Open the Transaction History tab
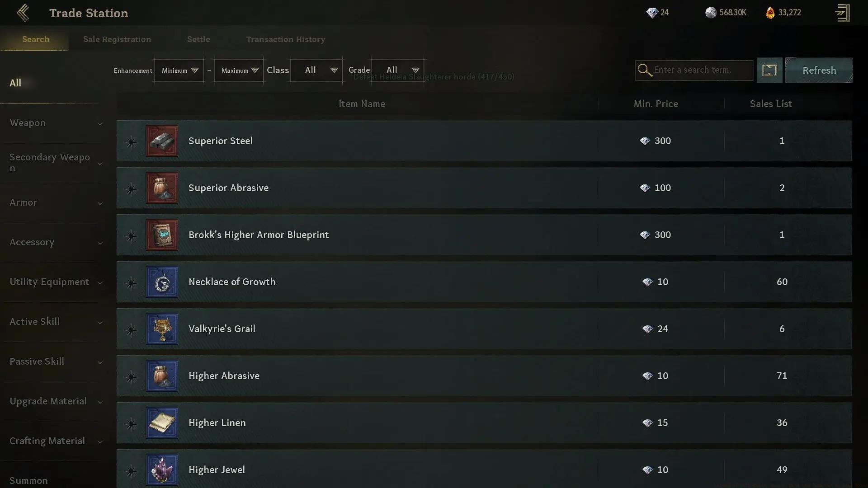Viewport: 868px width, 488px height. [285, 39]
